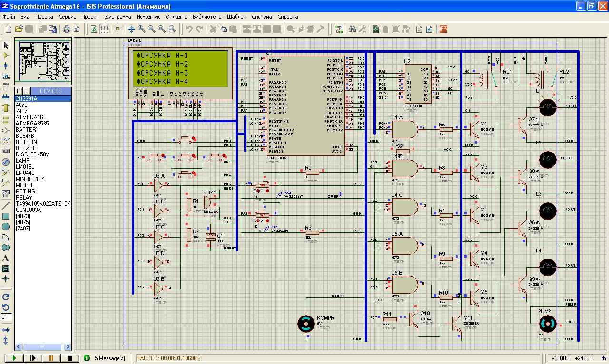
Task: Click the Step simulation button
Action: [x=32, y=358]
